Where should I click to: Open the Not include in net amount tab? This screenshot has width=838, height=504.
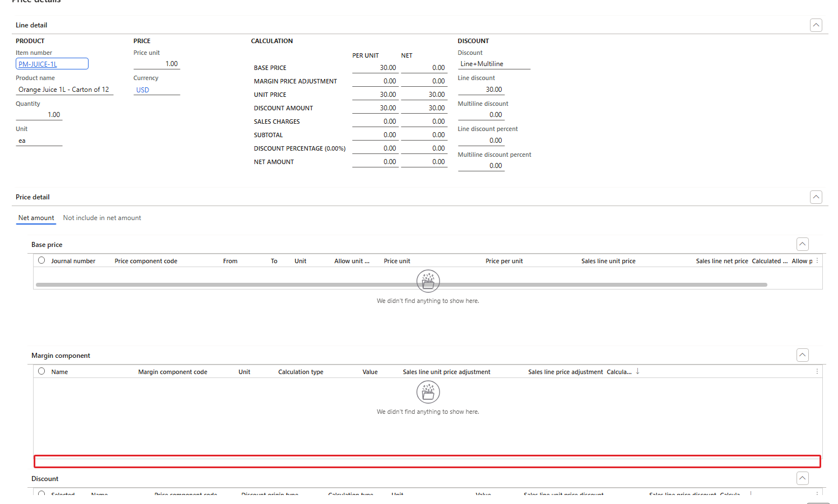(102, 218)
